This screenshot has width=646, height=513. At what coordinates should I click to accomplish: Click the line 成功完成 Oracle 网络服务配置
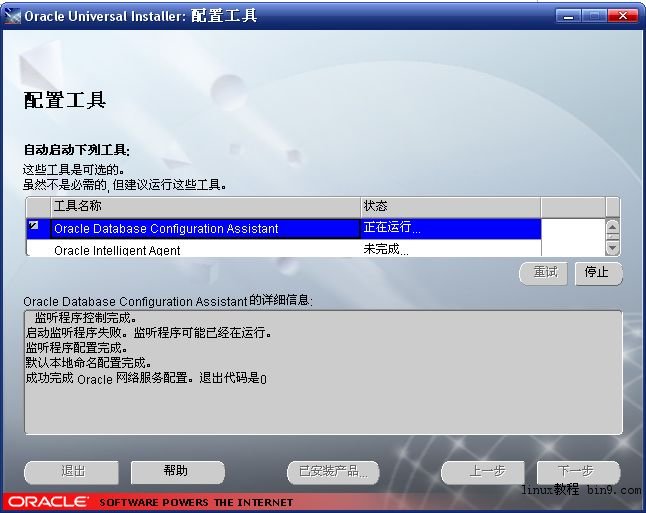(x=146, y=378)
